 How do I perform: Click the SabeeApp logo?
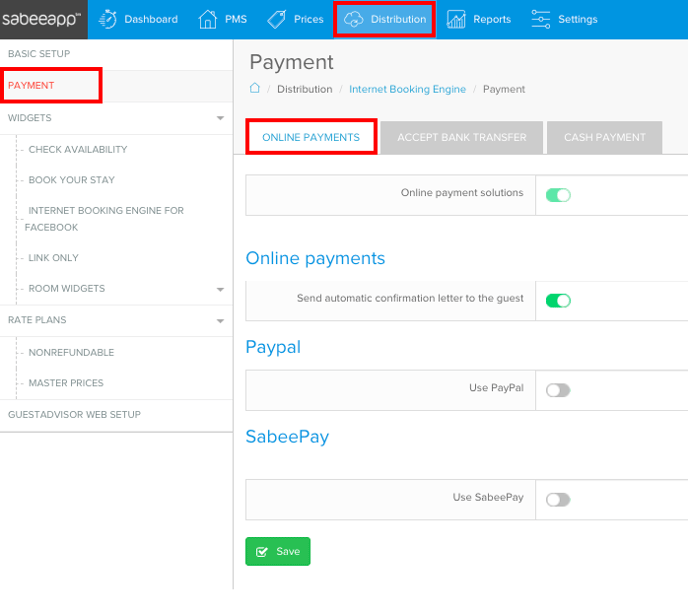[x=42, y=19]
